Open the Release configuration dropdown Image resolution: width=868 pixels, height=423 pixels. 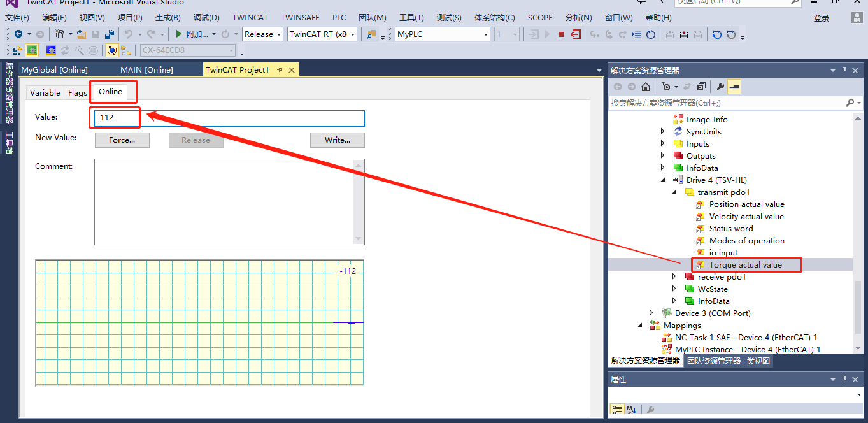coord(262,34)
